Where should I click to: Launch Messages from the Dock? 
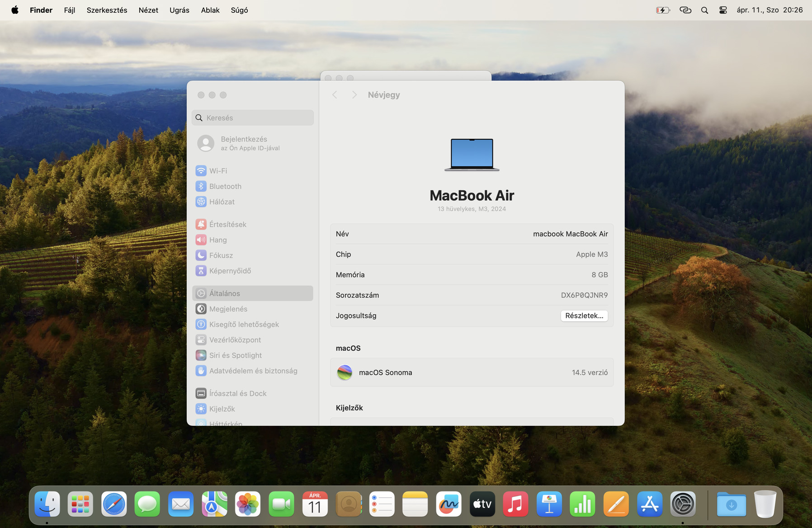coord(147,504)
